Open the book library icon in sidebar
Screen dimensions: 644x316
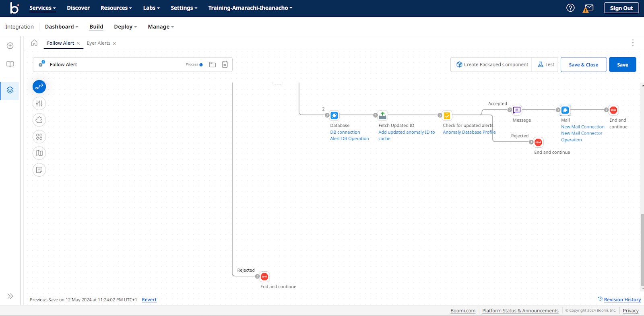coord(10,64)
